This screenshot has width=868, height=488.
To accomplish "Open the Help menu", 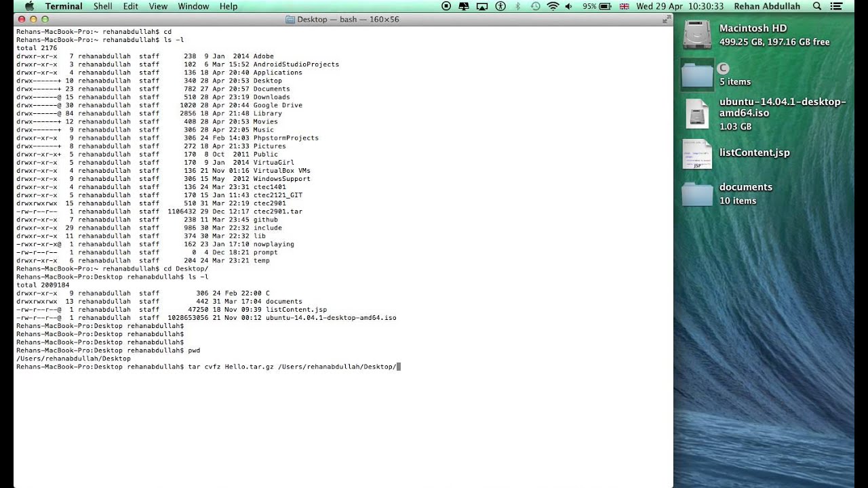I will tap(229, 6).
